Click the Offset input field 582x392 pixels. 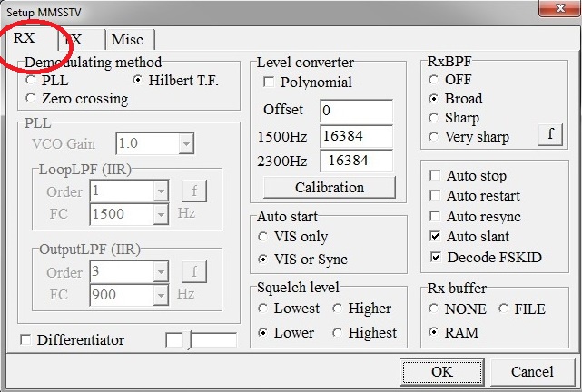point(356,111)
